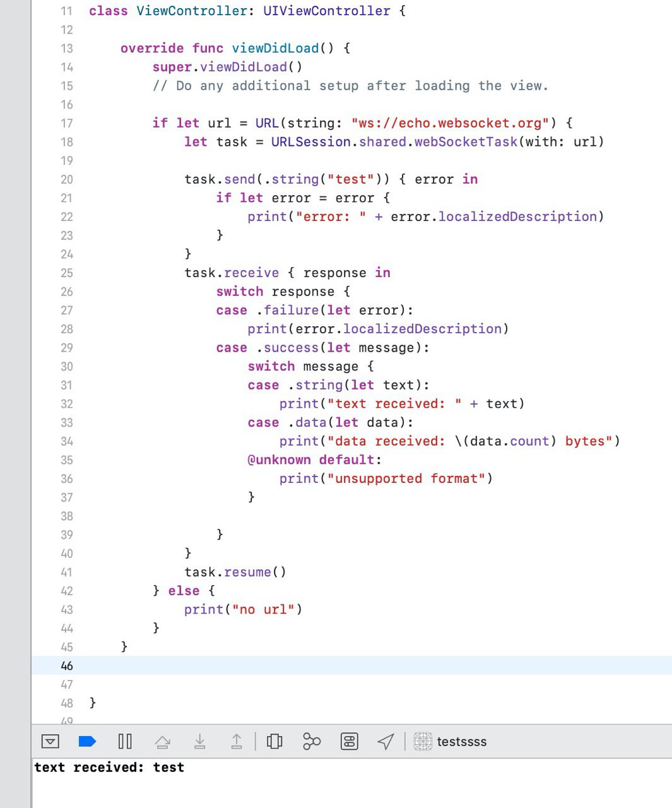Click 'viewDidLoad' in the override func declaration

coord(275,48)
